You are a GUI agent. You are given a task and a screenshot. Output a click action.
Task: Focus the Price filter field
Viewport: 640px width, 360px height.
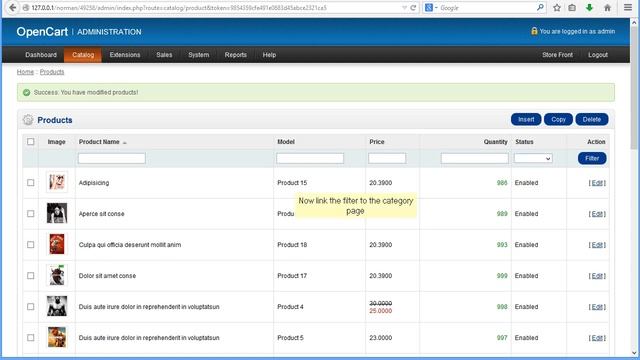[x=387, y=158]
